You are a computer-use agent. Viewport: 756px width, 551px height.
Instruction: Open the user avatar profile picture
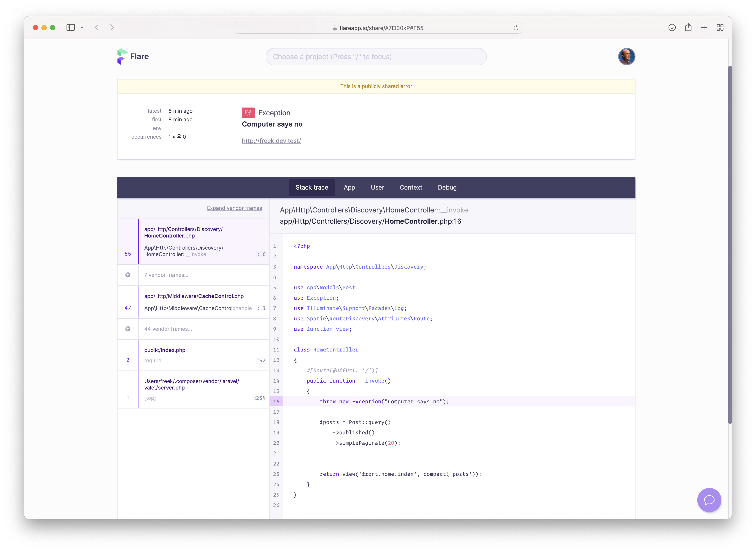[x=626, y=56]
